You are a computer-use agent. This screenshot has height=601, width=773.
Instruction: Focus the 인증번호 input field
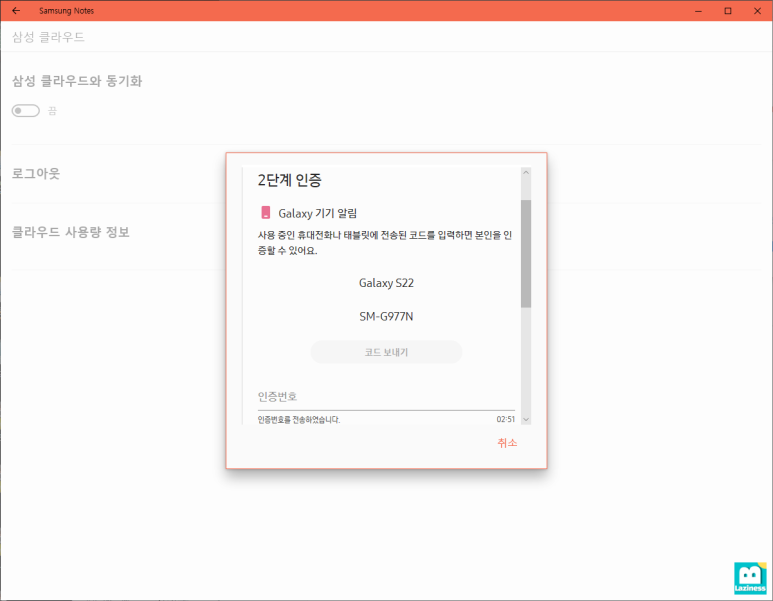[386, 397]
